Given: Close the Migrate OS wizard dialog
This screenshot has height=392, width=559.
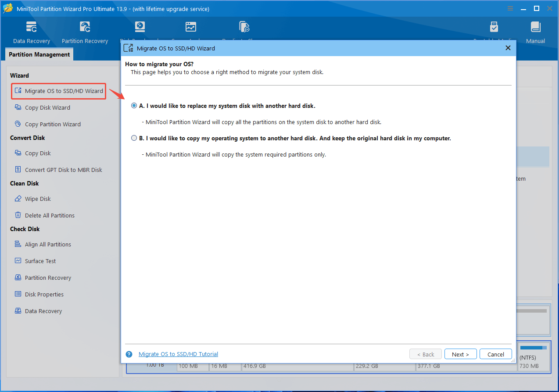Looking at the screenshot, I should point(508,48).
